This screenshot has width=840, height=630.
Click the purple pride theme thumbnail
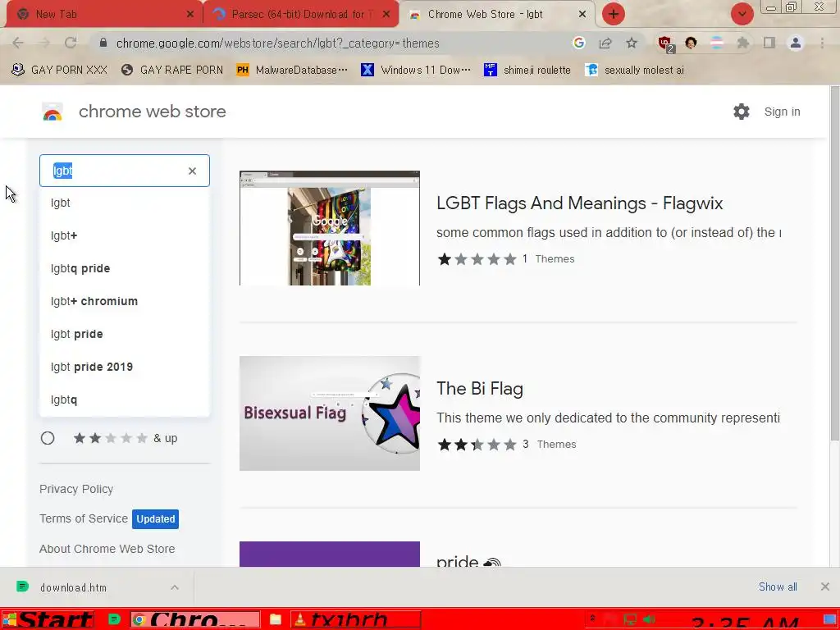click(x=330, y=554)
